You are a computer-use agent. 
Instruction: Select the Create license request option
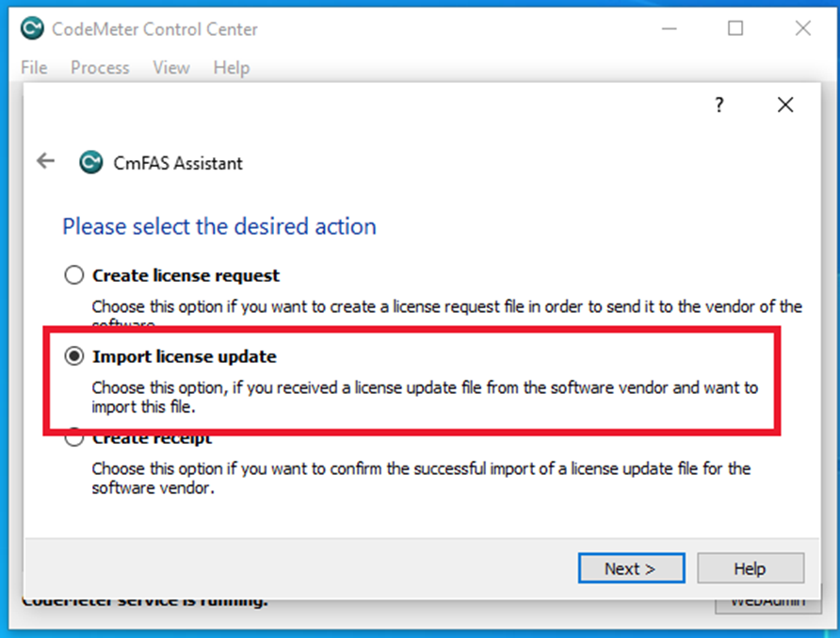coord(73,276)
